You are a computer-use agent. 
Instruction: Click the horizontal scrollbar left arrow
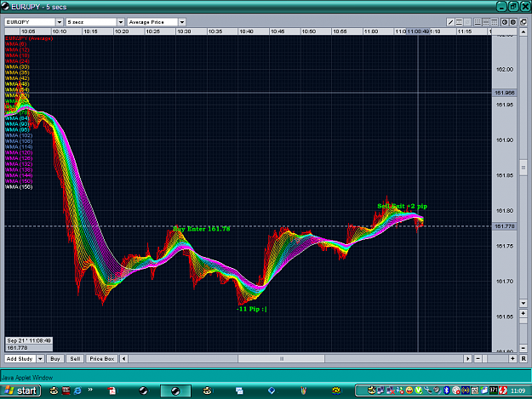(x=123, y=359)
